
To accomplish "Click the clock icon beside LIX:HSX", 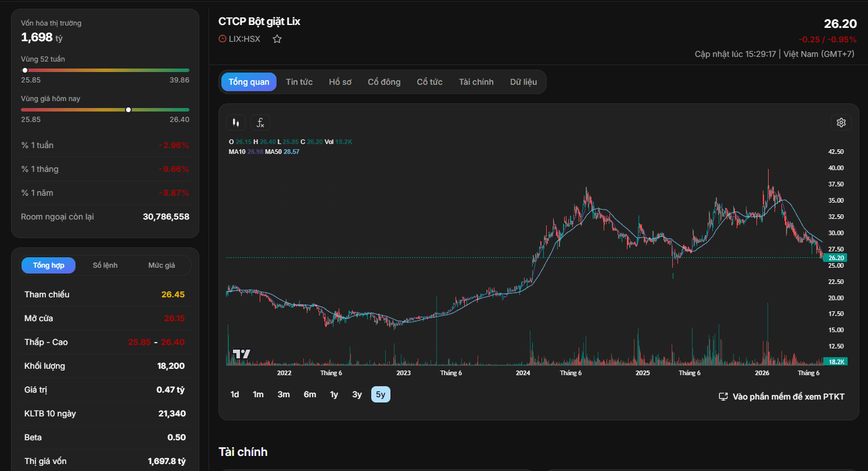I will 223,39.
